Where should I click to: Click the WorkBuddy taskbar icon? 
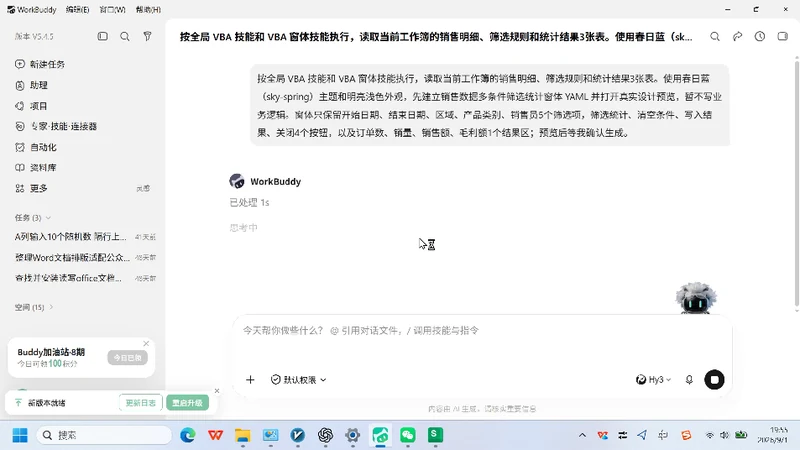(381, 435)
